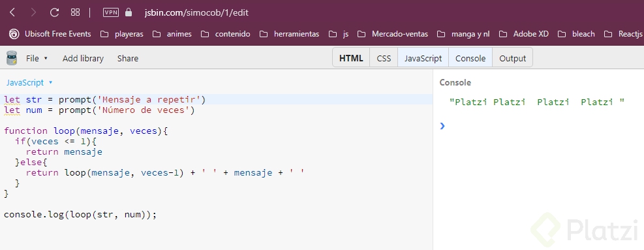The height and width of the screenshot is (250, 644).
Task: Toggle the Output panel tab
Action: click(513, 58)
